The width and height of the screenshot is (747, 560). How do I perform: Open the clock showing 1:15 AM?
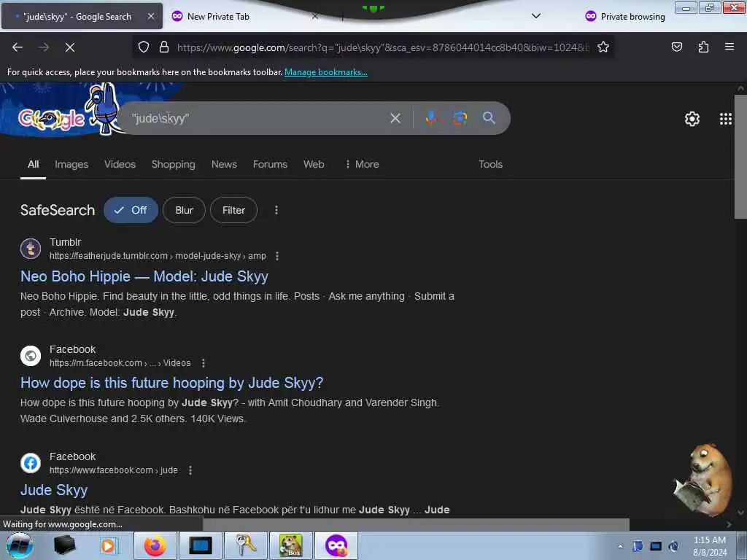click(709, 546)
